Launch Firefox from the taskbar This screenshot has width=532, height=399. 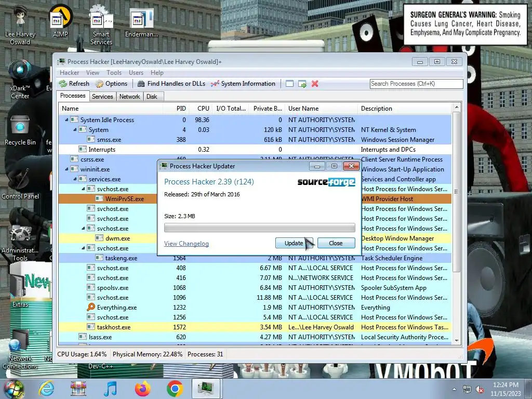click(142, 389)
